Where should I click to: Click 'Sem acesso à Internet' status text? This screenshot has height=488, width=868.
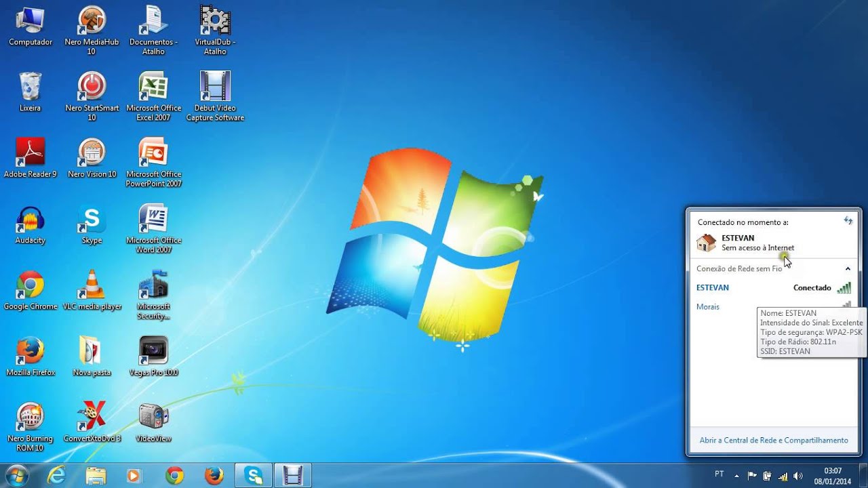click(757, 248)
